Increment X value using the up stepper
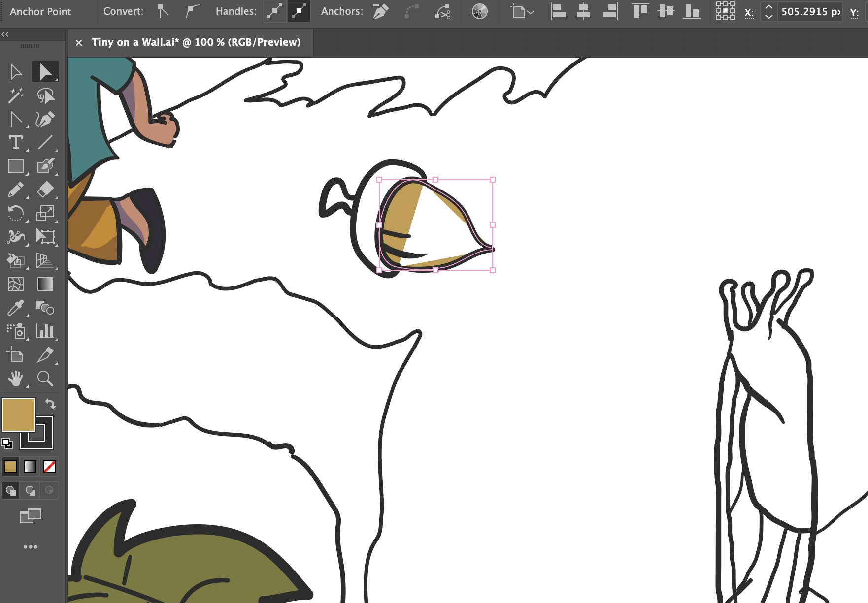The height and width of the screenshot is (603, 868). coord(768,8)
